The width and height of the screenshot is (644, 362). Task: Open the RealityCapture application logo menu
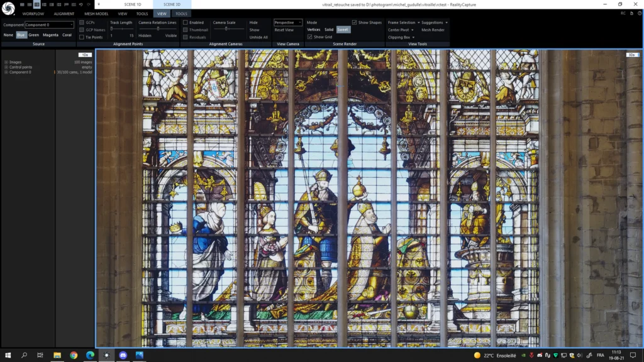[8, 8]
